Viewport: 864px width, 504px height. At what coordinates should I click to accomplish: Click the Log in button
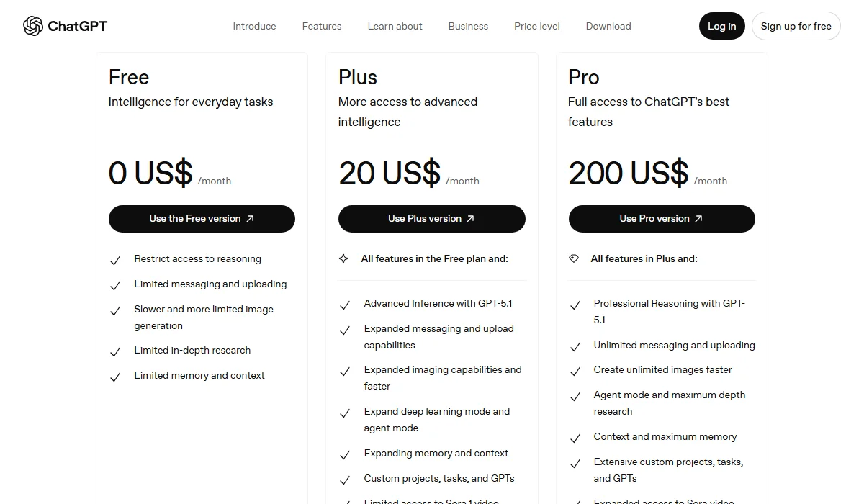pos(721,25)
